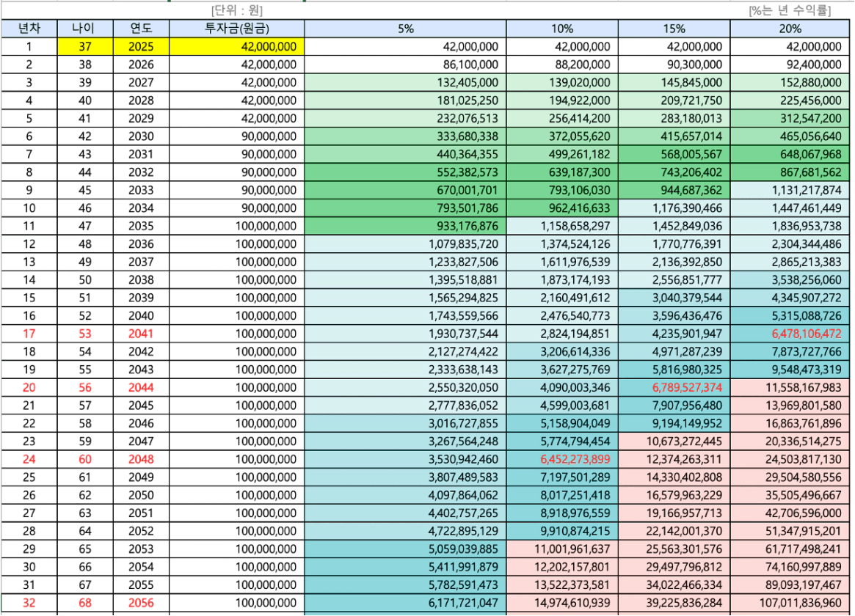Click the 투자금(원금) header cell

pyautogui.click(x=236, y=29)
